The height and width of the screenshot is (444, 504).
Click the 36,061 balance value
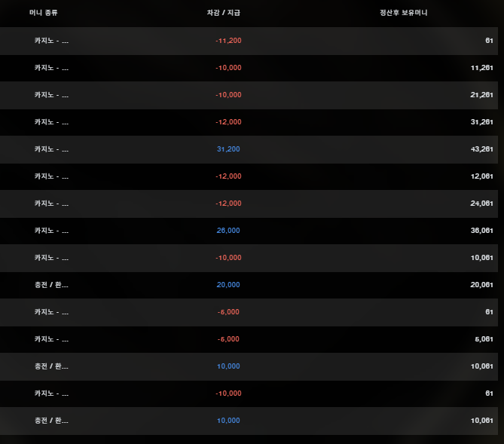[x=481, y=231]
